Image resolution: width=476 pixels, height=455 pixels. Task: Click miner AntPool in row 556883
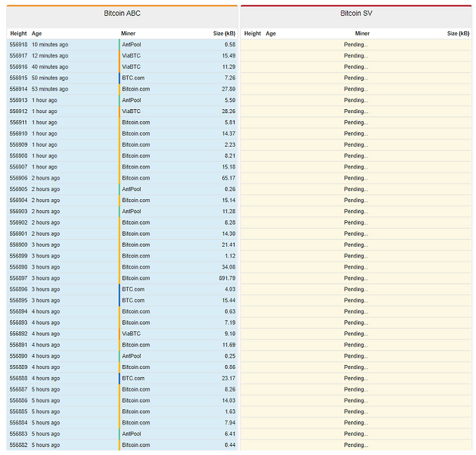(132, 434)
